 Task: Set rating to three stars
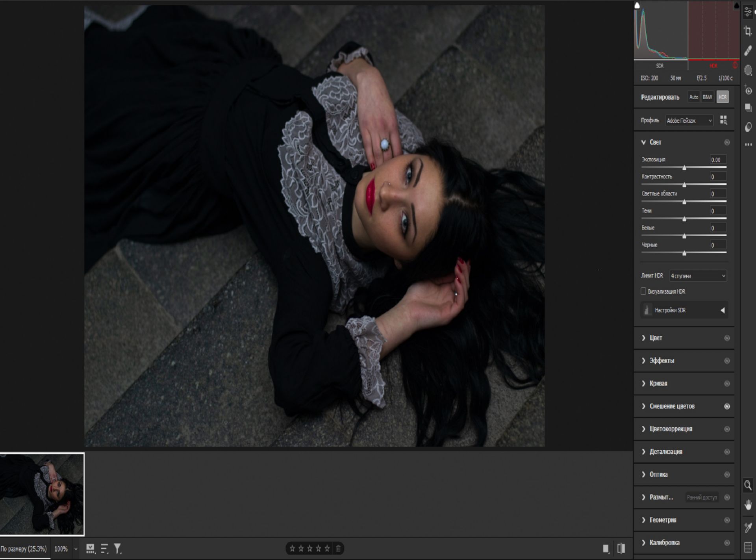(309, 548)
